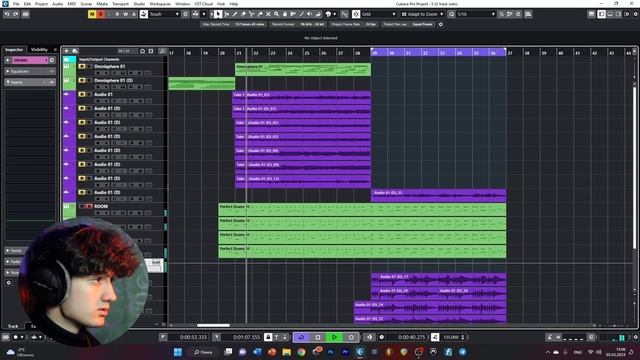Viewport: 640px width, 360px height.
Task: Open Windows Start button in taskbar
Action: (x=178, y=352)
